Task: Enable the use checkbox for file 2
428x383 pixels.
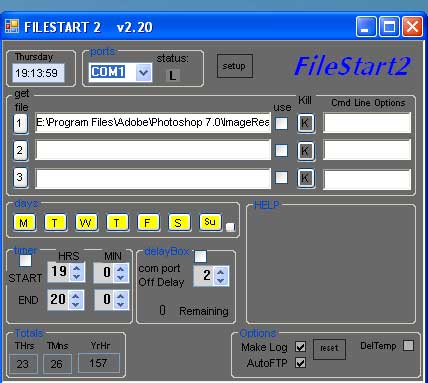Action: pos(281,150)
